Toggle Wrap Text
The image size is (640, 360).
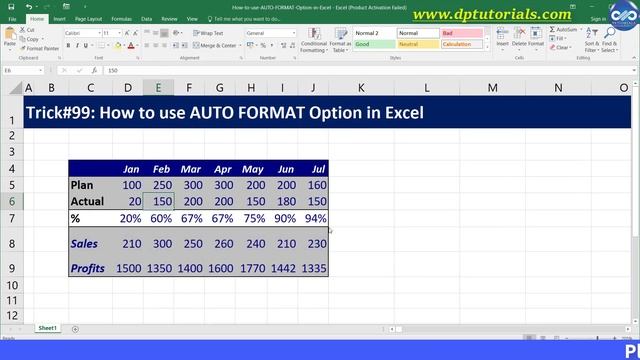click(x=208, y=33)
